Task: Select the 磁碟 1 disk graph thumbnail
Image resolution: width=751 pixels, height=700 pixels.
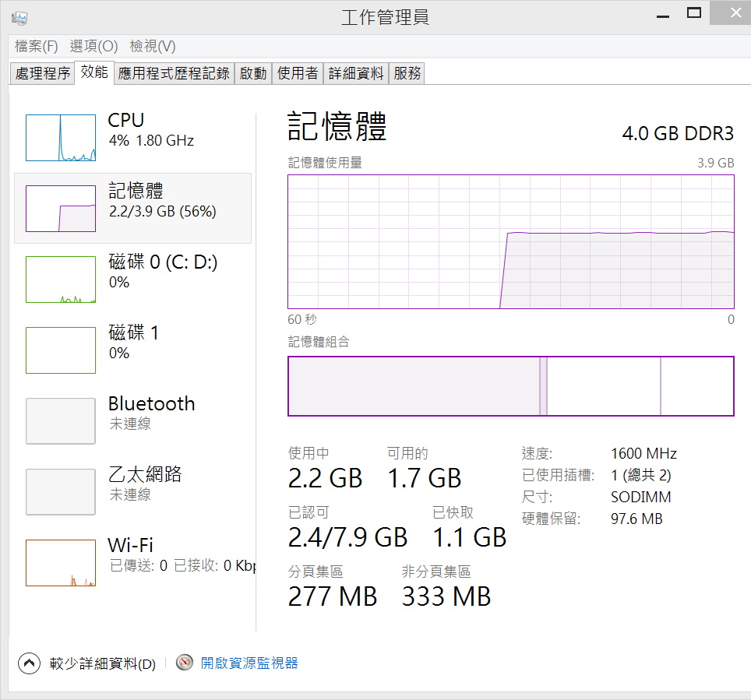Action: click(x=61, y=350)
